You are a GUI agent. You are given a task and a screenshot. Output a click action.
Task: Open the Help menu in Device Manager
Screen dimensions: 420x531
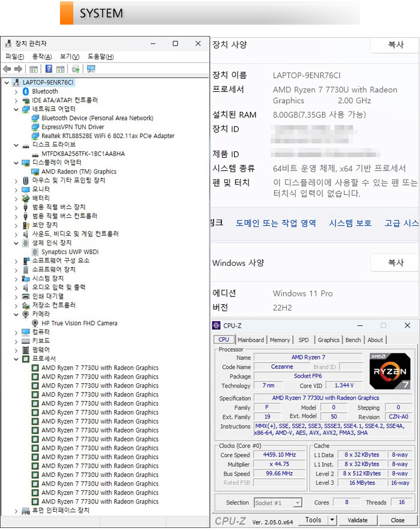coord(101,56)
